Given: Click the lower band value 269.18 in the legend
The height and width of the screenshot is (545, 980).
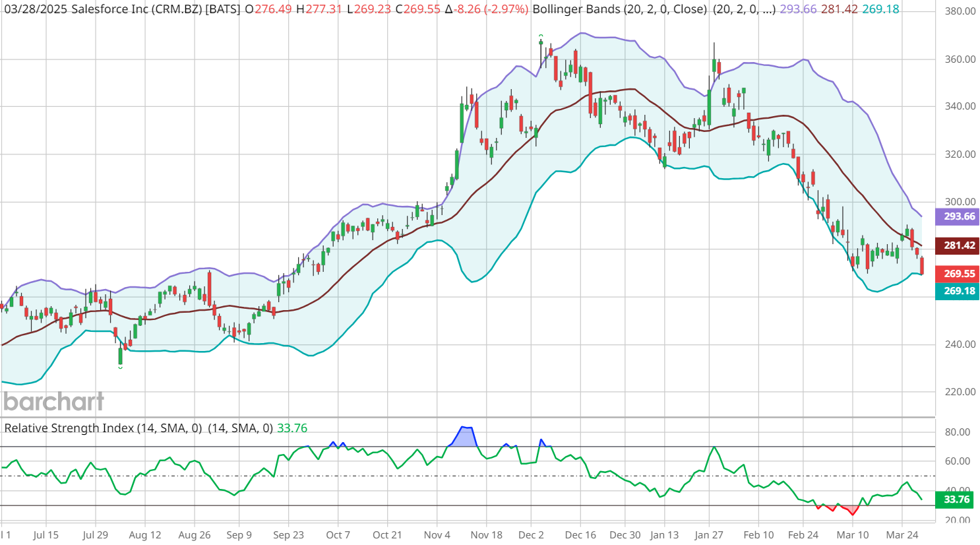Looking at the screenshot, I should [880, 10].
